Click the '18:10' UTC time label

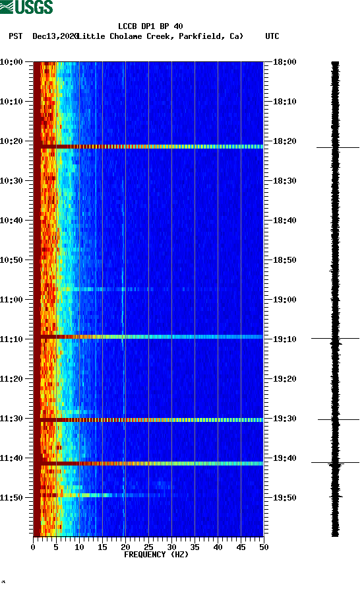coord(285,102)
